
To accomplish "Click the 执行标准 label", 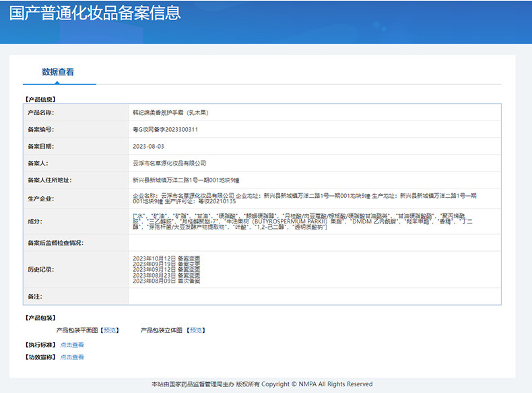I will (x=40, y=345).
